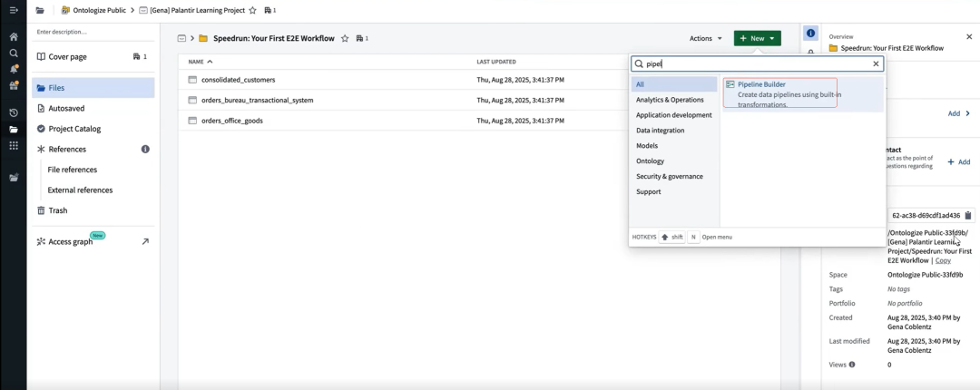The height and width of the screenshot is (390, 980).
Task: Click the info icon next to Views
Action: (x=852, y=365)
